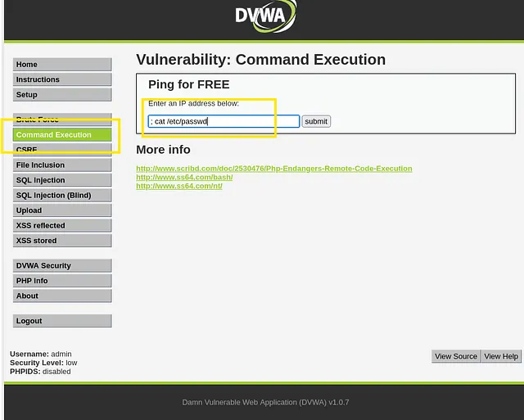Click the submit button
The image size is (524, 420).
(x=316, y=121)
